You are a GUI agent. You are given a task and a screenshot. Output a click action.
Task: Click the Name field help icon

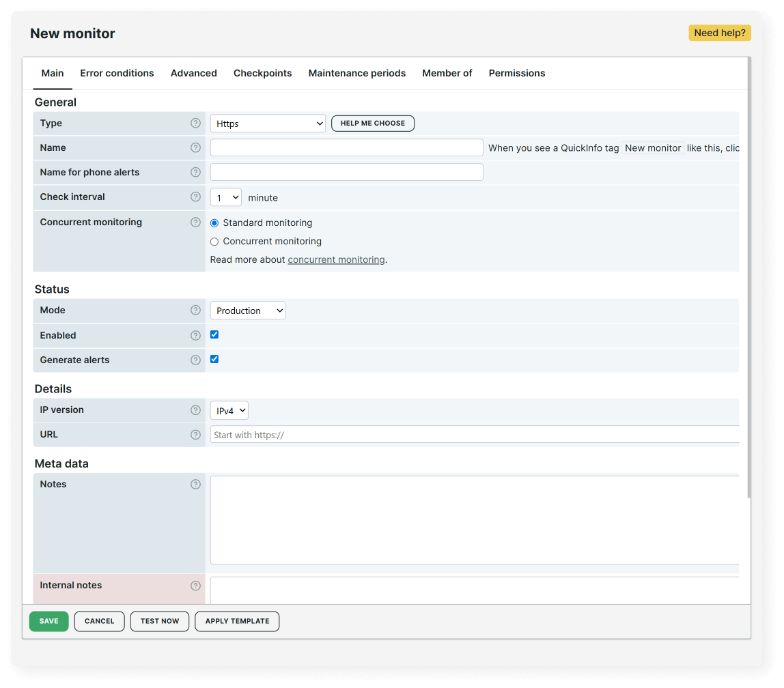[195, 147]
